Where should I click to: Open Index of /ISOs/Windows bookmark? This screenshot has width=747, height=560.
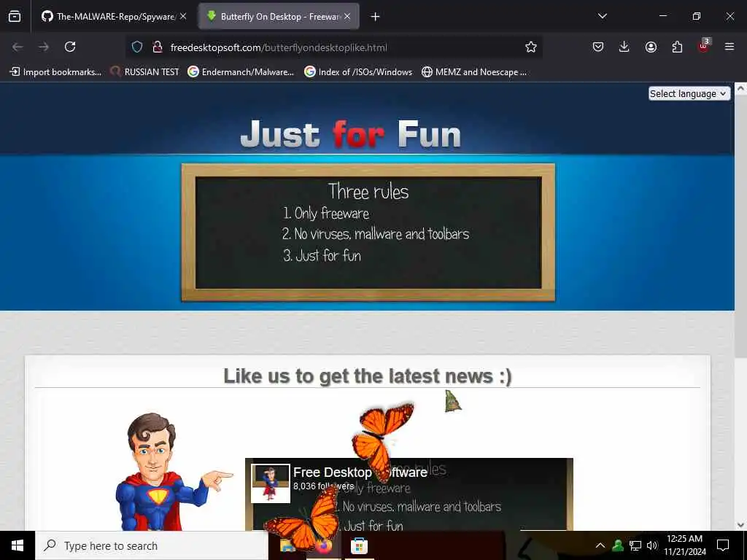pyautogui.click(x=358, y=72)
